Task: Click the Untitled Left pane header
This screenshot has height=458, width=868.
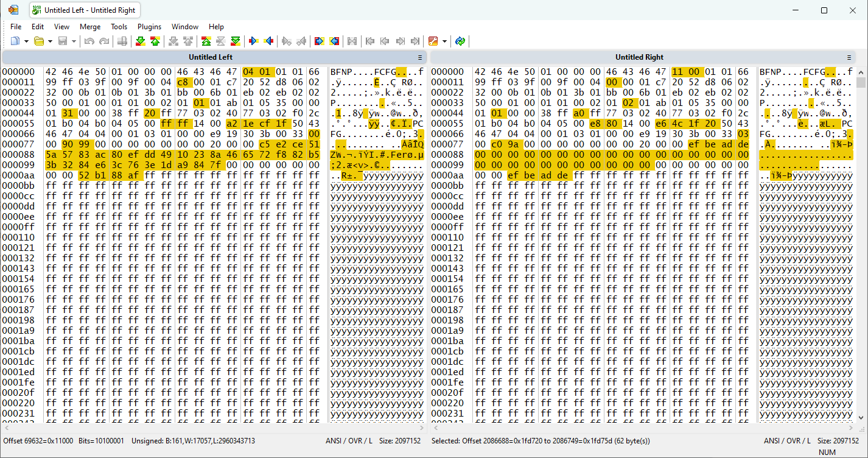Action: pyautogui.click(x=214, y=57)
